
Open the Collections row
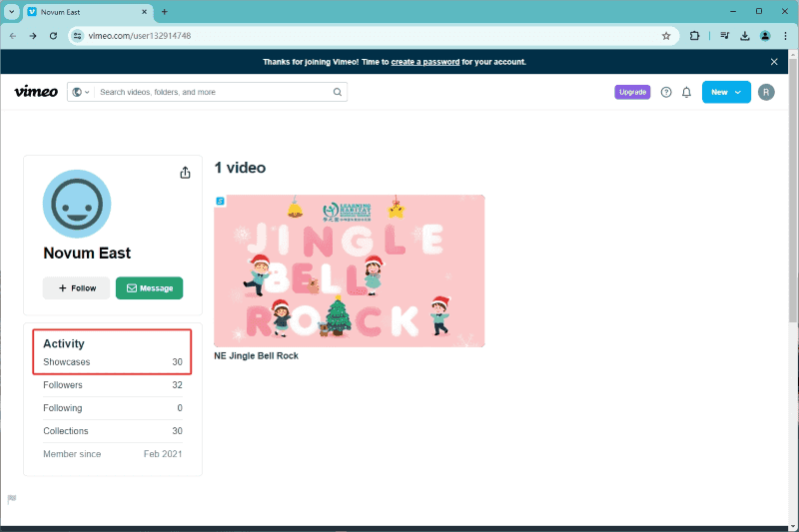tap(113, 431)
